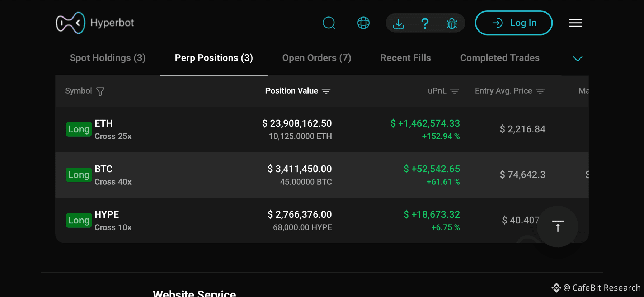The image size is (644, 297).
Task: Sort by Entry Avg. Price column
Action: point(510,91)
